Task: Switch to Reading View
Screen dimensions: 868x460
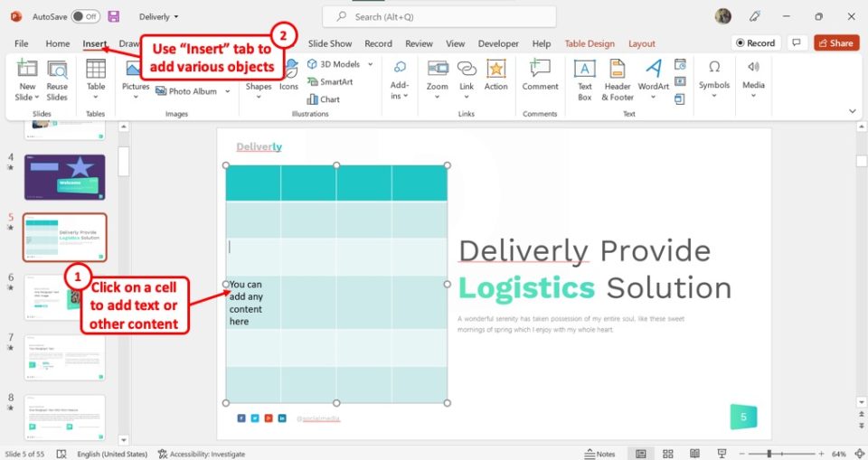Action: [694, 454]
